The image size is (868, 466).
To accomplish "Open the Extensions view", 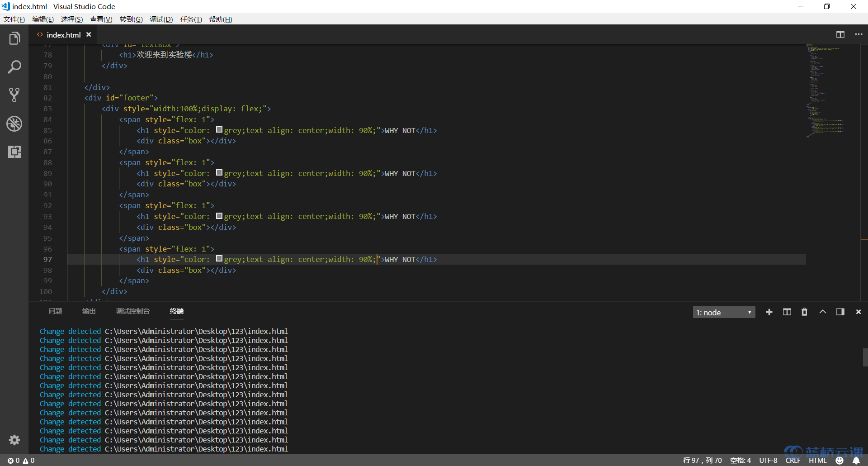I will pos(14,152).
